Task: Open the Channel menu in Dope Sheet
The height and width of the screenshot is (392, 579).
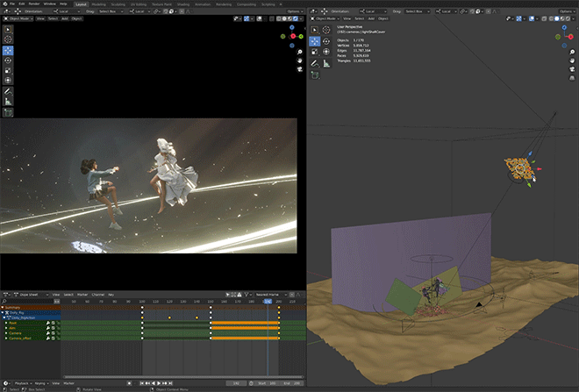Action: click(98, 295)
